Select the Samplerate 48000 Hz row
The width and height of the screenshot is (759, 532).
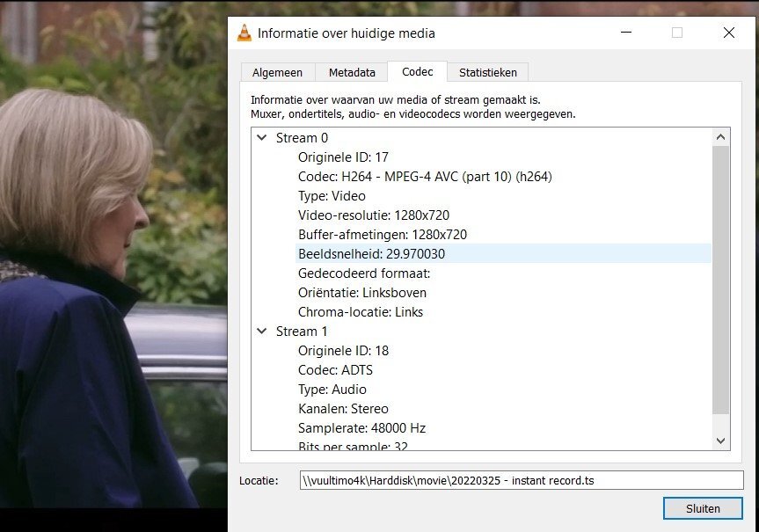pyautogui.click(x=361, y=428)
